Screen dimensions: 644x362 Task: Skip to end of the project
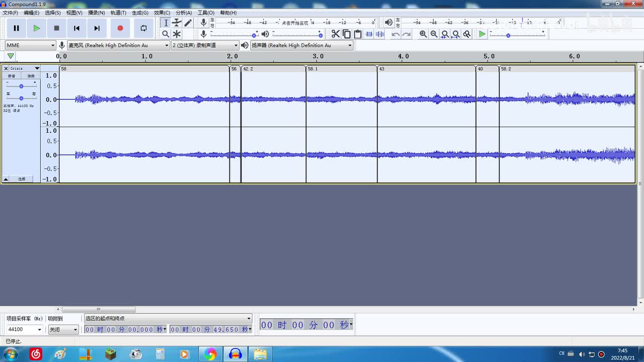tap(97, 28)
